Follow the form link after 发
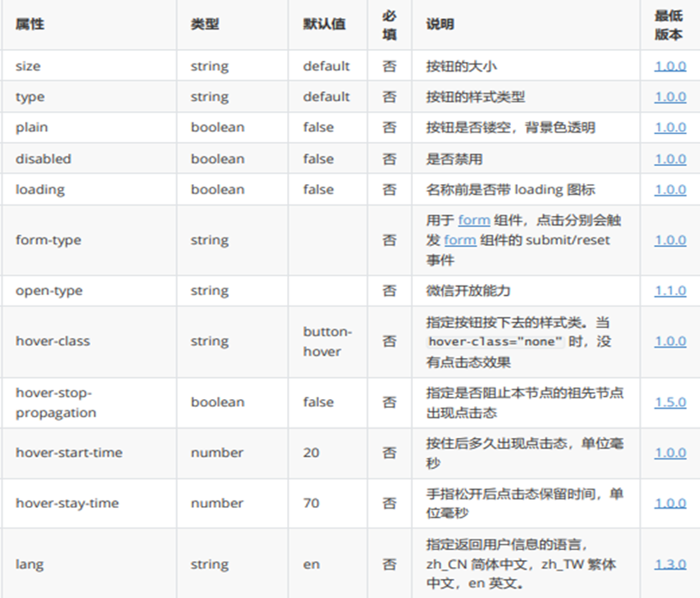 460,240
